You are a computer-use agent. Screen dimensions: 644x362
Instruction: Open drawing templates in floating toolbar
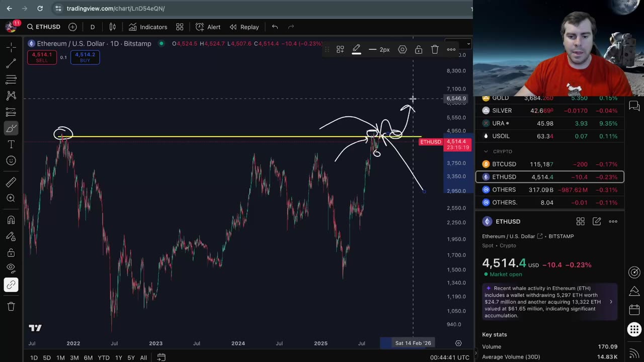[340, 49]
